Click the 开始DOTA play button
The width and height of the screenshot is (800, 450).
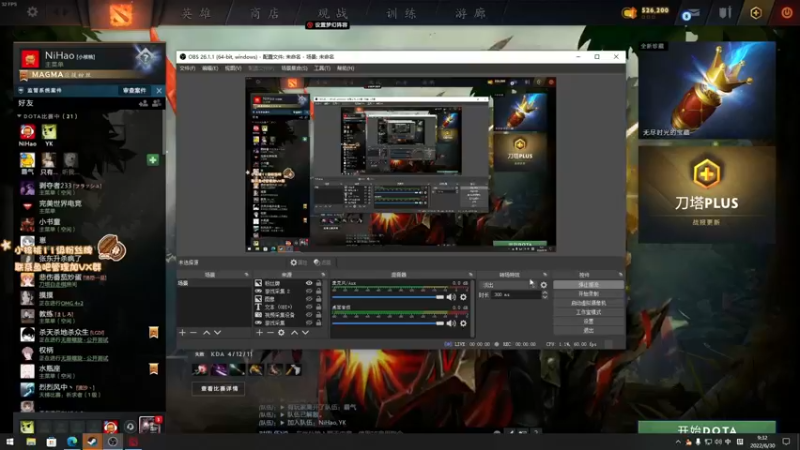coord(707,428)
